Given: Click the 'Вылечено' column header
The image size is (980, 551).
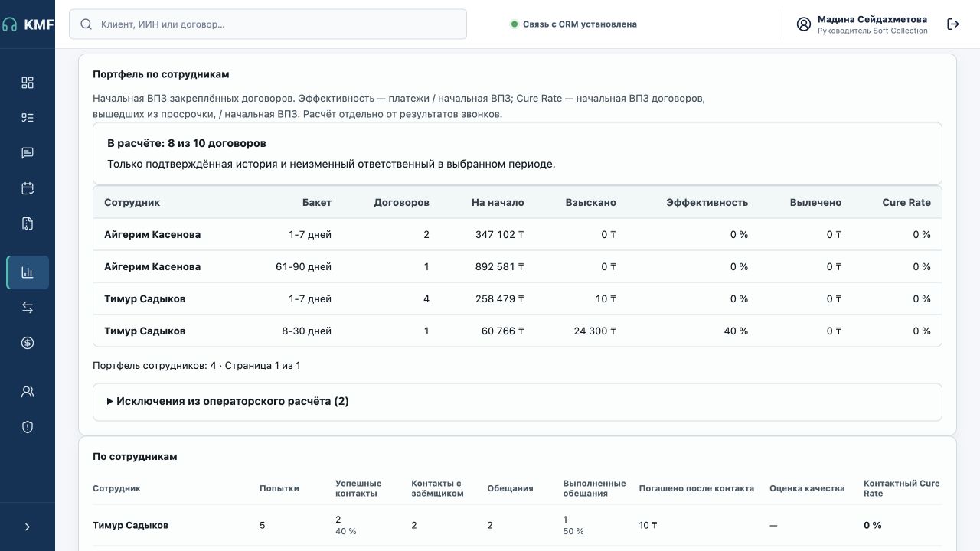Looking at the screenshot, I should pos(816,203).
